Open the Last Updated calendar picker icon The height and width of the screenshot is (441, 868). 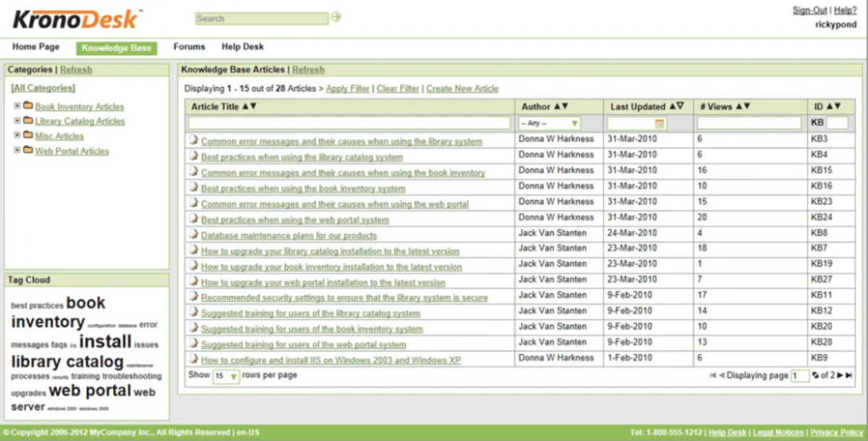coord(660,123)
